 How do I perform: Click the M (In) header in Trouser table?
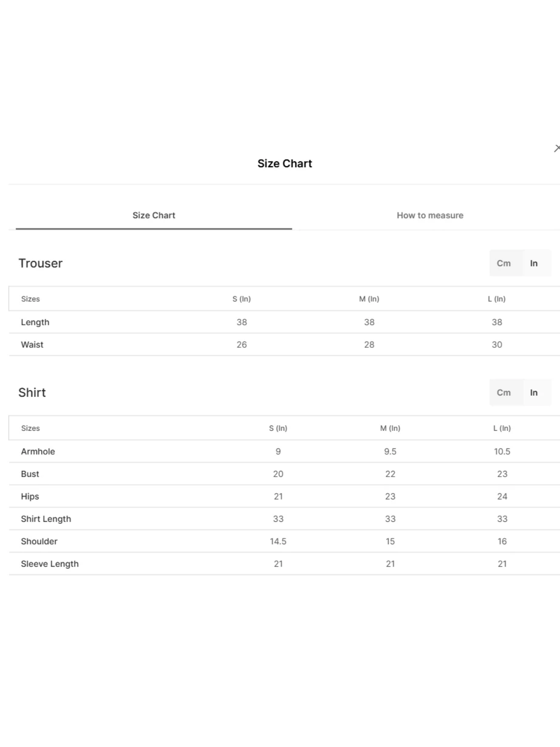click(x=369, y=299)
